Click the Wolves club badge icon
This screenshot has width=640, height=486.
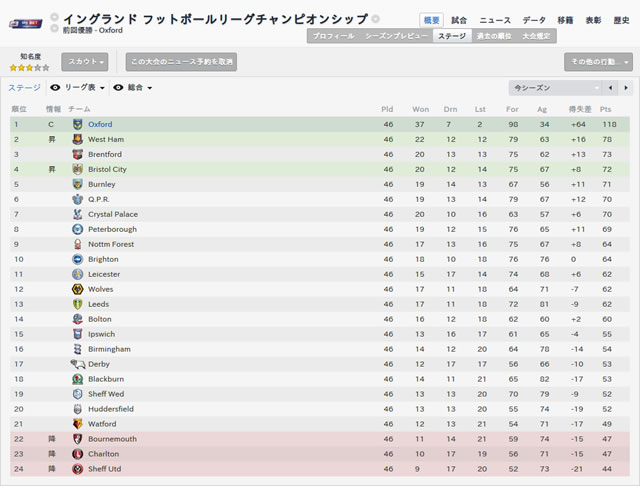pyautogui.click(x=78, y=289)
